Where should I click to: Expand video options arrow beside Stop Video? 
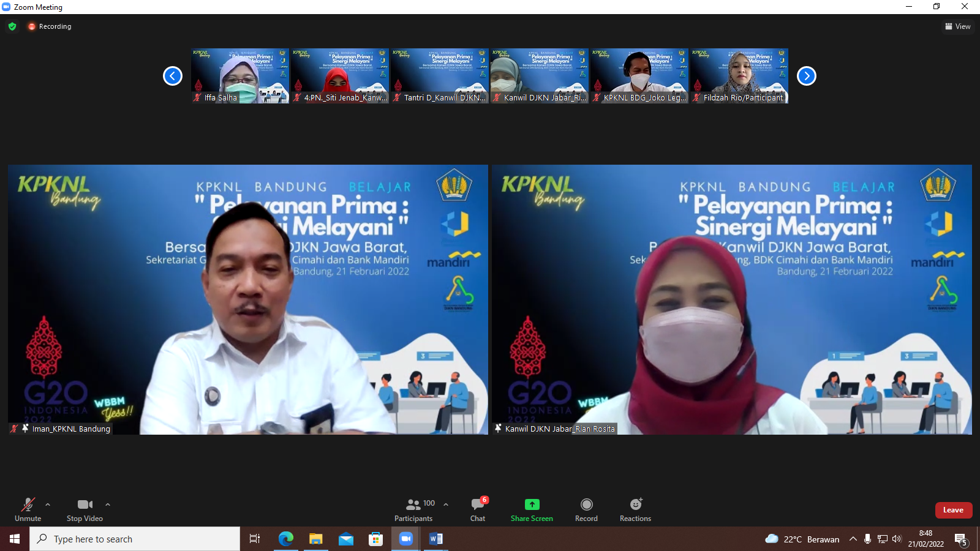[x=108, y=504]
